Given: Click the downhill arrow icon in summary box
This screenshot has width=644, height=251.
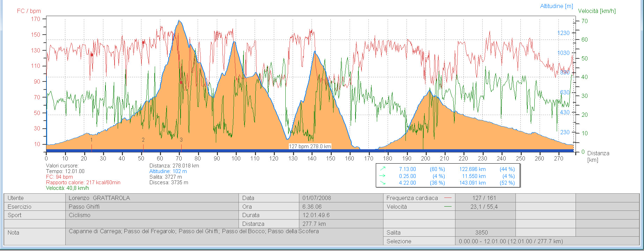Looking at the screenshot, I should pos(382,182).
